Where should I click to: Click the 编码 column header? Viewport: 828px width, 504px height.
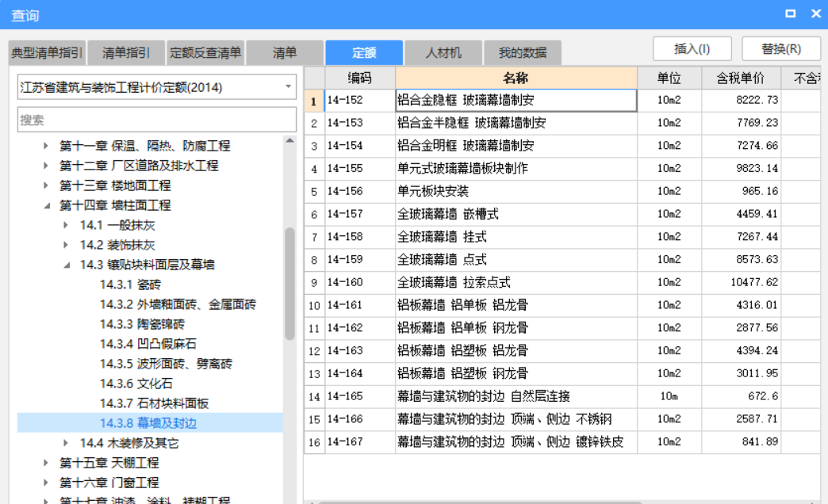360,78
